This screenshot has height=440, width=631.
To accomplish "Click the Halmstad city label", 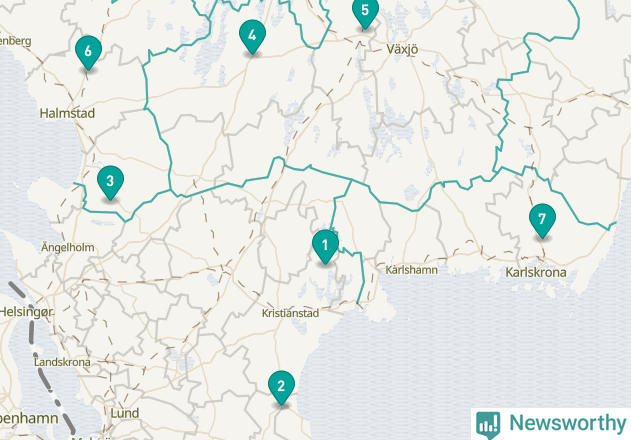I will 67,113.
